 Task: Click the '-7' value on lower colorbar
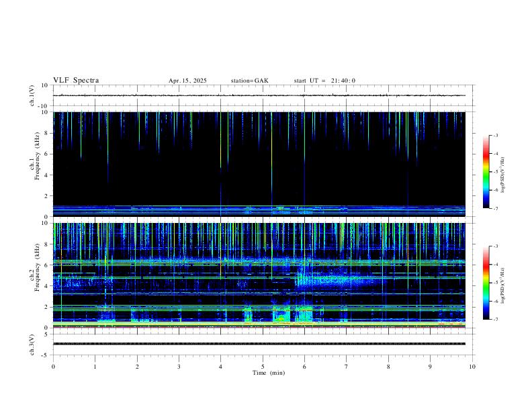[495, 320]
